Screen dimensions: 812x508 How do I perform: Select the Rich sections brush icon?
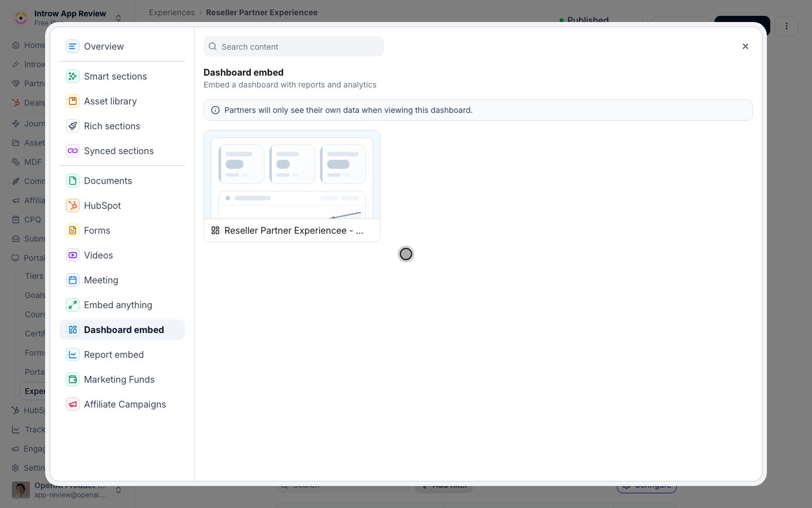coord(73,126)
